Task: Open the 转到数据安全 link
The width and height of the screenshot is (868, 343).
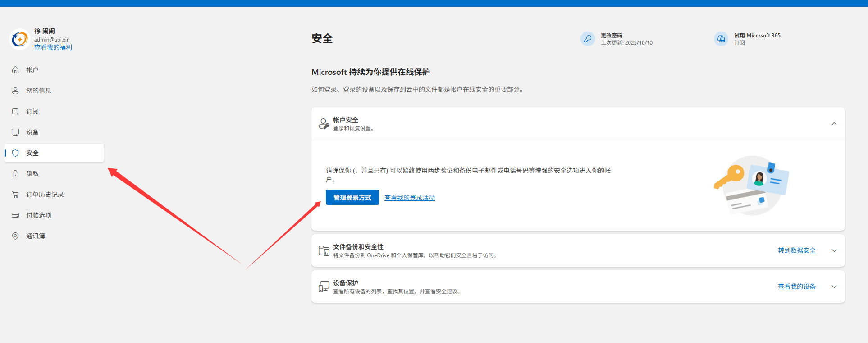Action: coord(796,250)
